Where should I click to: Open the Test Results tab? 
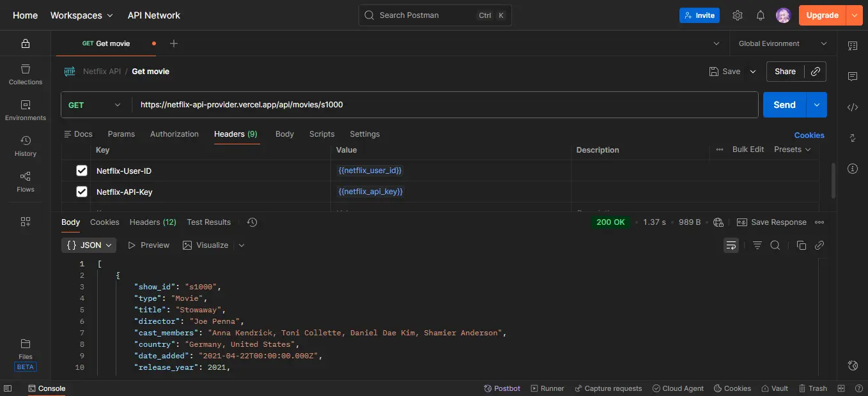[x=208, y=222]
